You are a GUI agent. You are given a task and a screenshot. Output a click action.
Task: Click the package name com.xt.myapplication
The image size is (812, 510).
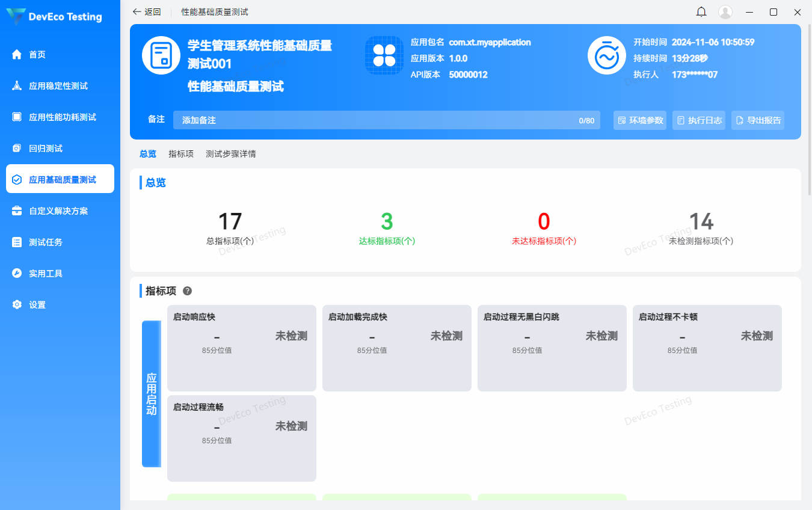pos(490,43)
